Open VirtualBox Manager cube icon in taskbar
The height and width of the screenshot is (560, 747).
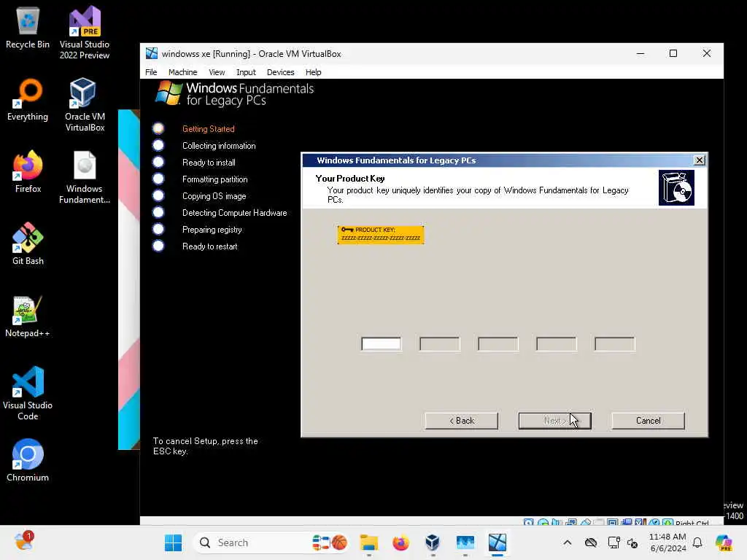[433, 542]
